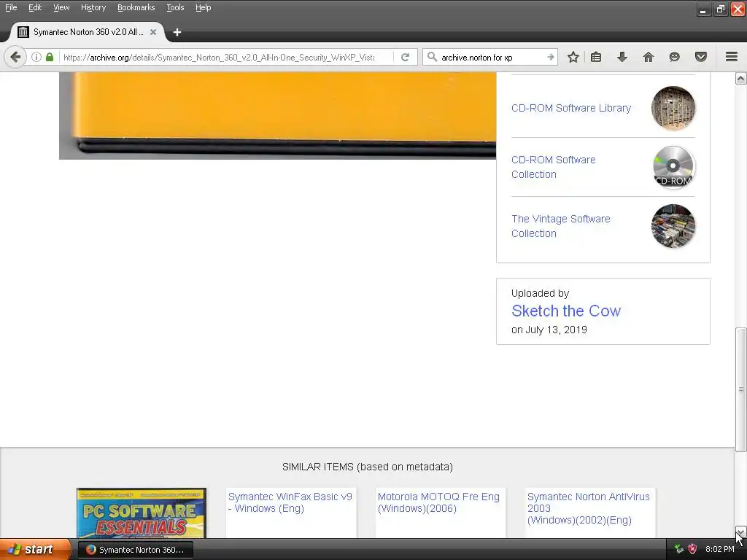Screen dimensions: 747x560
Task: Reload the page with the refresh icon
Action: (406, 57)
